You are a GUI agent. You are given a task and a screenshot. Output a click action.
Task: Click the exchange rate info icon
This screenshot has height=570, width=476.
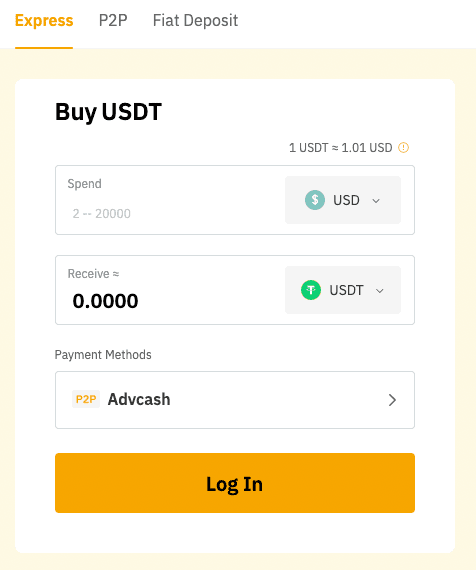click(403, 148)
